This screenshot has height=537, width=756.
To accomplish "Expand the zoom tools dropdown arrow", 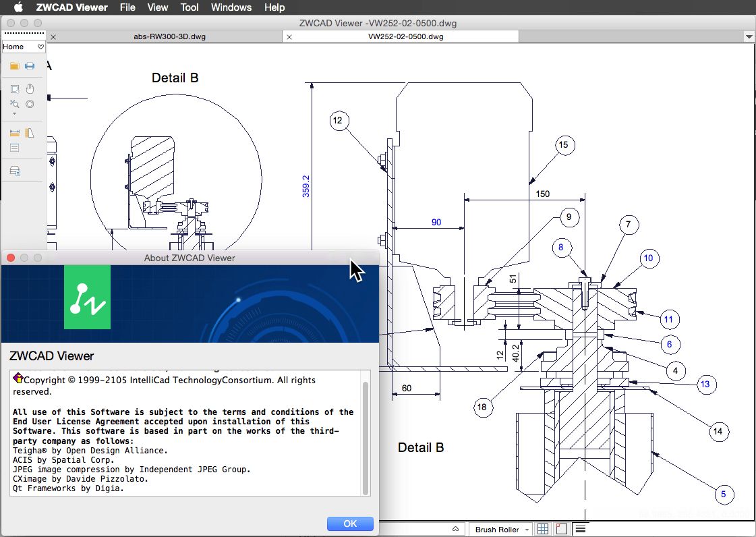I will (x=14, y=115).
